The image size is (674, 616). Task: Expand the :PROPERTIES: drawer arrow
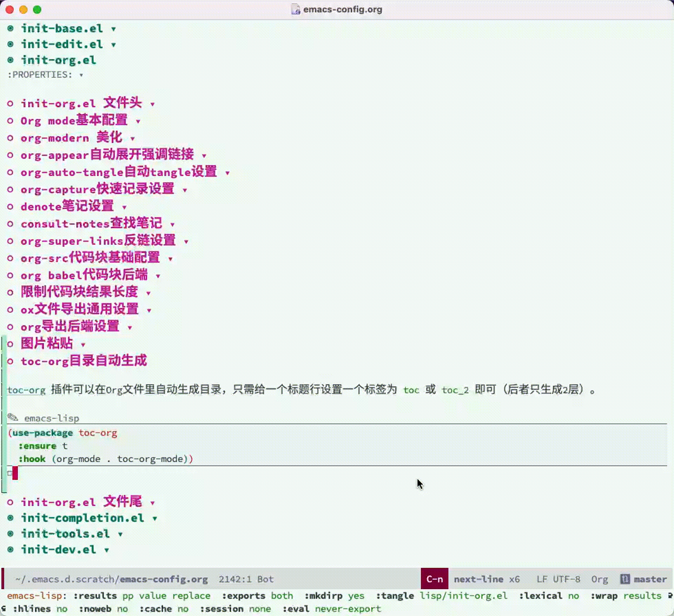[x=81, y=75]
